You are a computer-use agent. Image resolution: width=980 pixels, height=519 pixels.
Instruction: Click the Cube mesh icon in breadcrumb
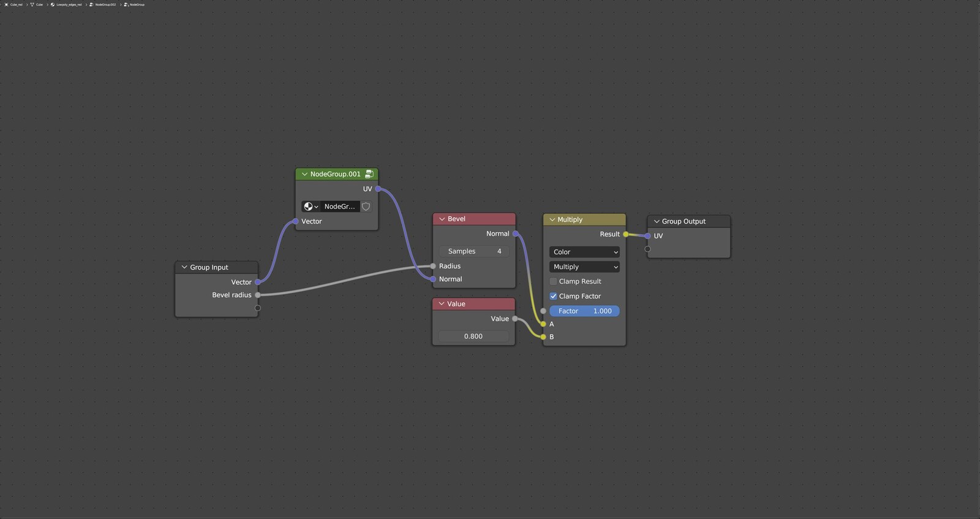pos(32,4)
